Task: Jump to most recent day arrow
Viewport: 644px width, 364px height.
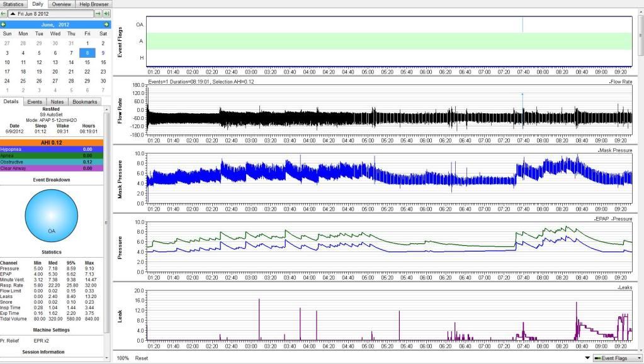Action: point(106,14)
